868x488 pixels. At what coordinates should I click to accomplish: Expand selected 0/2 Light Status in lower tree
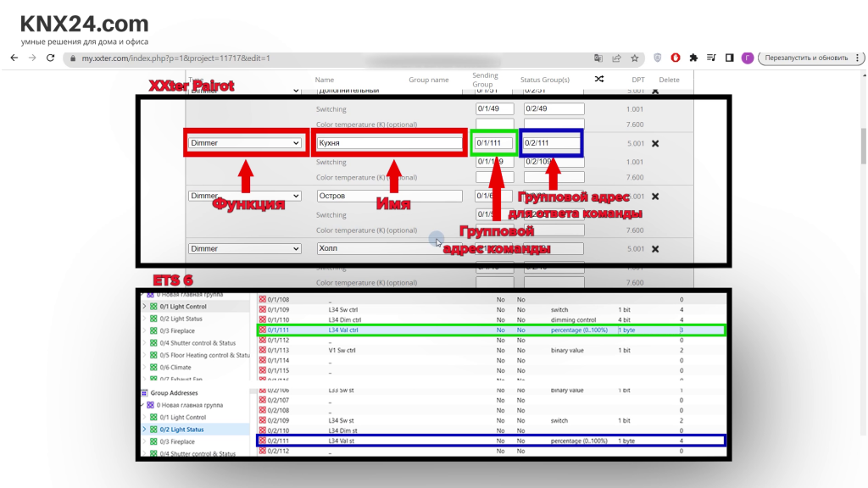point(145,430)
